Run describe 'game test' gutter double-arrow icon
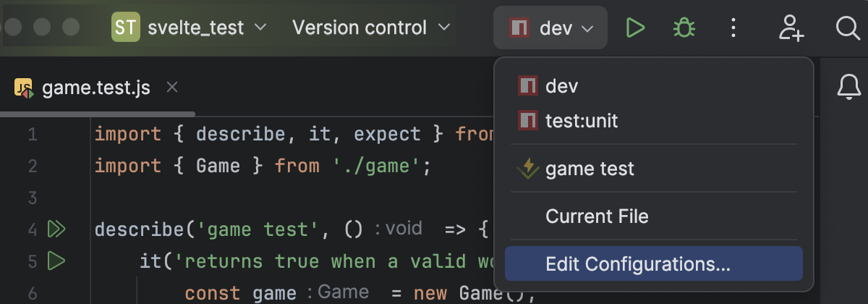This screenshot has height=304, width=868. tap(56, 229)
